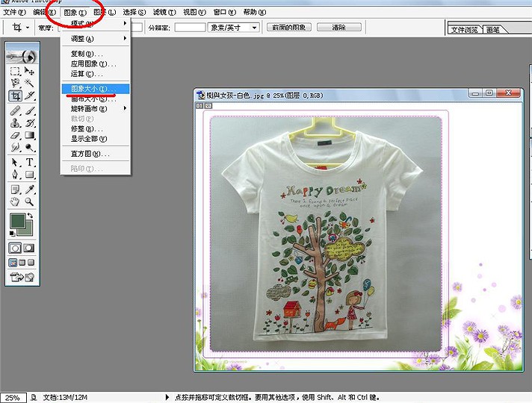Select the Brush tool
Screen dimensions: 532x403
pyautogui.click(x=30, y=111)
